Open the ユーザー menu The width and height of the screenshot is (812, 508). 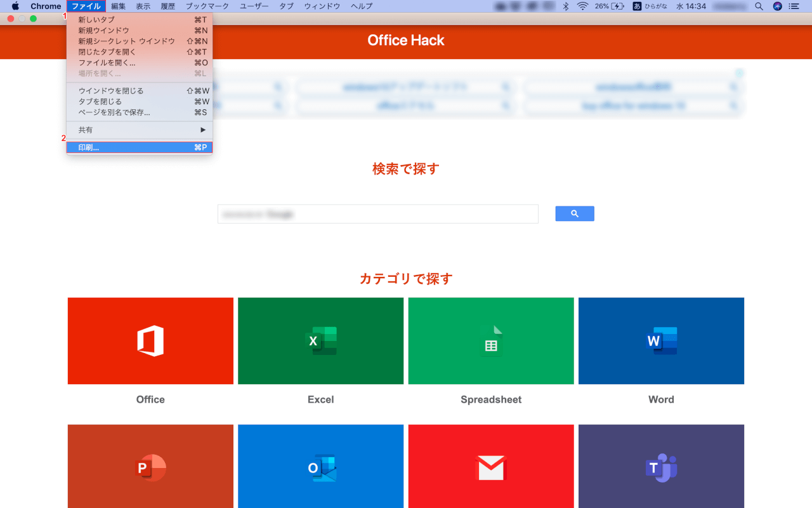(x=254, y=6)
